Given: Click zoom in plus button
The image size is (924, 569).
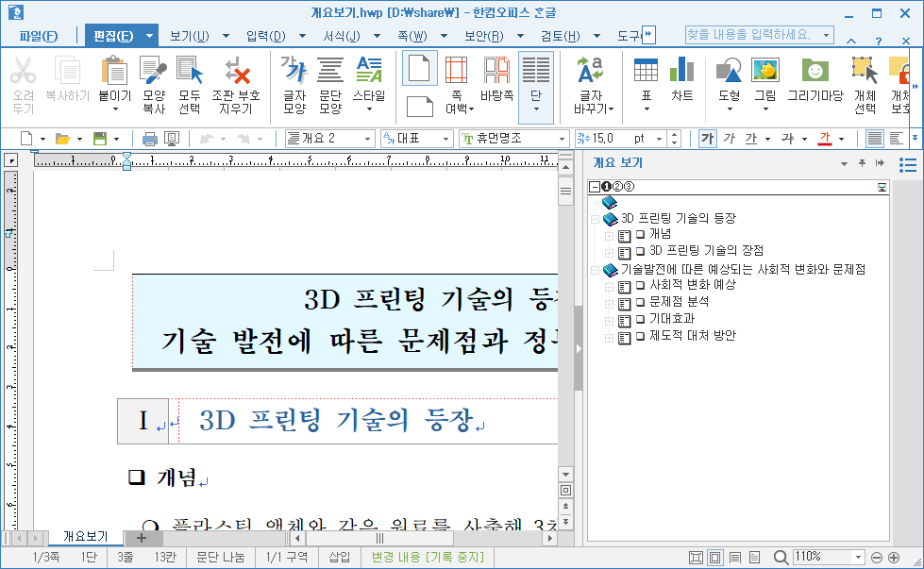Looking at the screenshot, I should coord(894,558).
